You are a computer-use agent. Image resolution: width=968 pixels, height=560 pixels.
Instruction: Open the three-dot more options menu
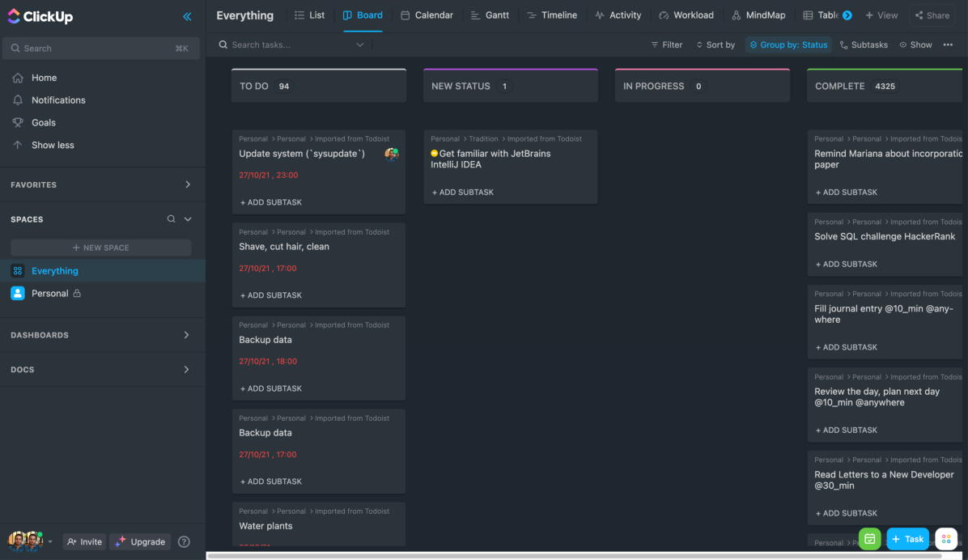tap(948, 45)
